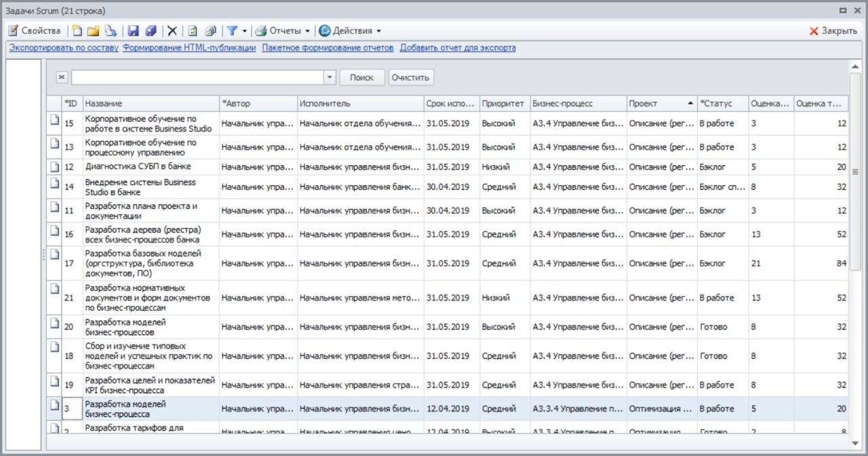Sort by *Автор column header
The width and height of the screenshot is (868, 456).
point(258,104)
